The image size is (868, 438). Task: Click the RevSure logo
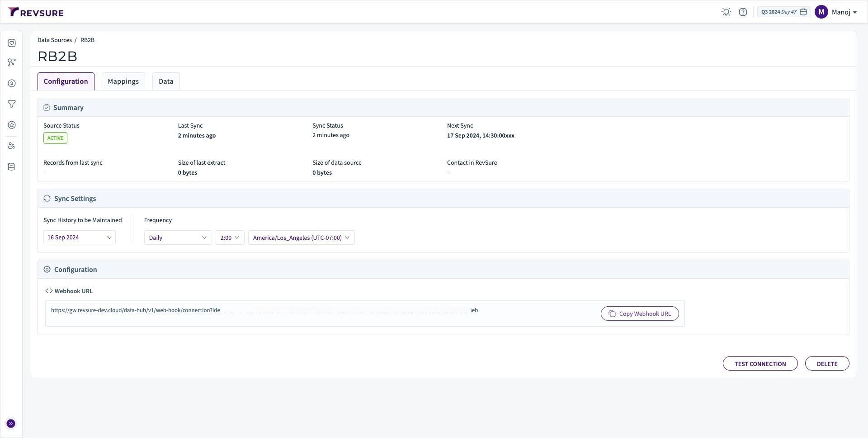coord(36,12)
